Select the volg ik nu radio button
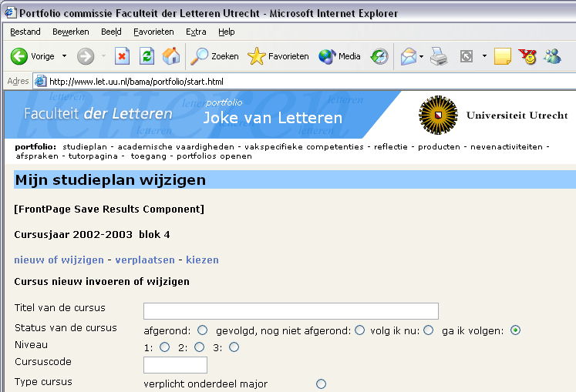 [428, 330]
